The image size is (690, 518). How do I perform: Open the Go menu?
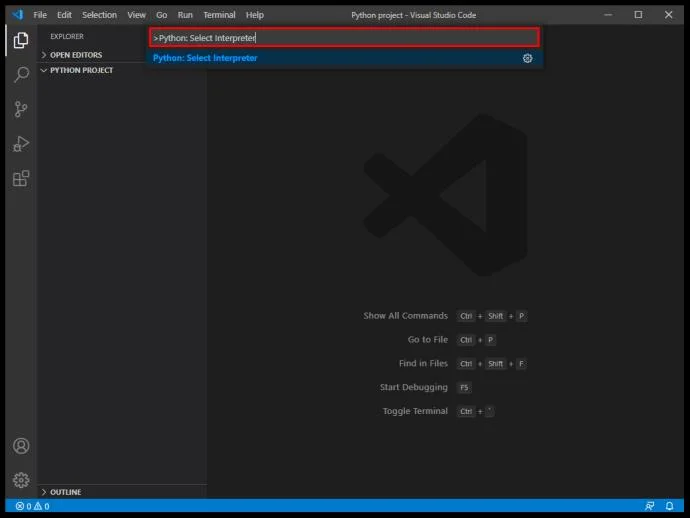pos(161,15)
